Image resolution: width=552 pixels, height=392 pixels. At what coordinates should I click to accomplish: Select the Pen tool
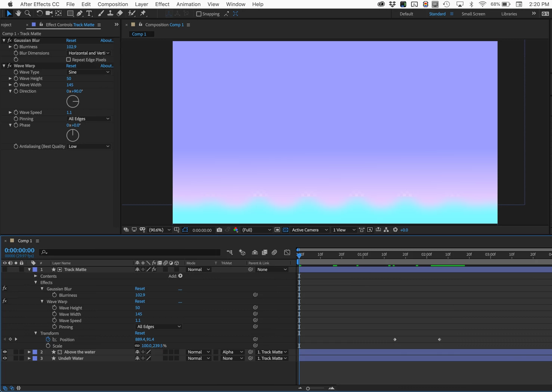point(80,13)
